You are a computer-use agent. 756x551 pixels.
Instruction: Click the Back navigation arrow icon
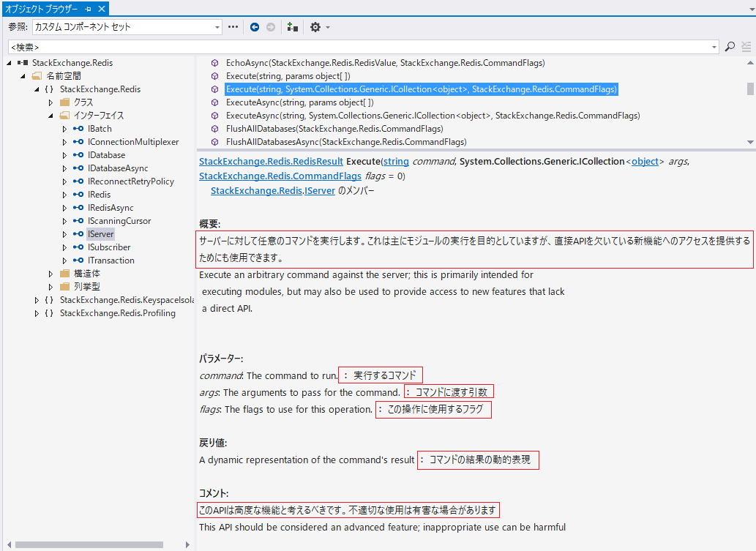255,28
